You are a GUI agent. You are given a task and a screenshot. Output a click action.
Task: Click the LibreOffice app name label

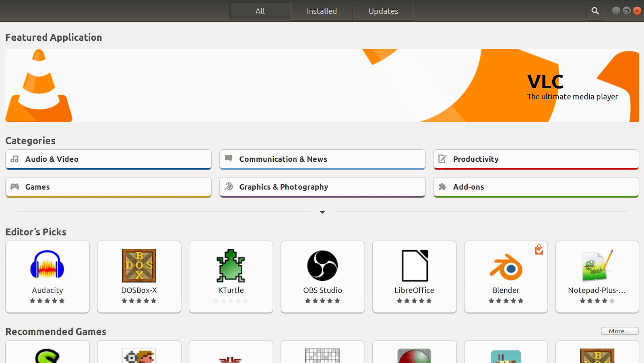click(x=414, y=290)
